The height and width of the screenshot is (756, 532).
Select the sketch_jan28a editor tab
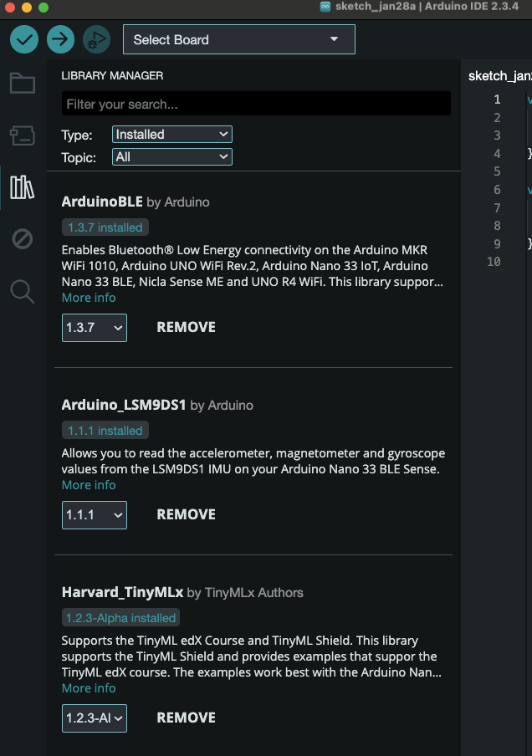tap(499, 76)
